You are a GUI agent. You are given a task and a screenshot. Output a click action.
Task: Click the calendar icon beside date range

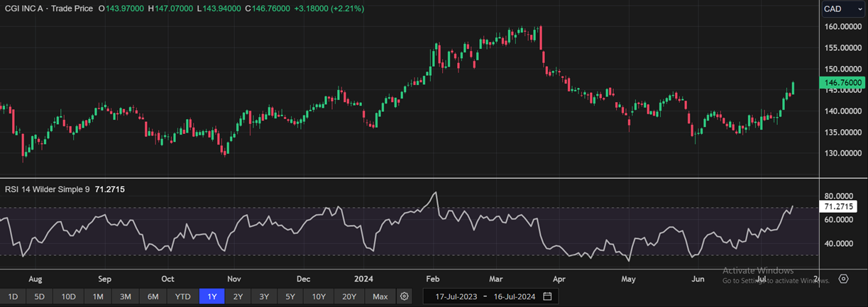[x=547, y=296]
